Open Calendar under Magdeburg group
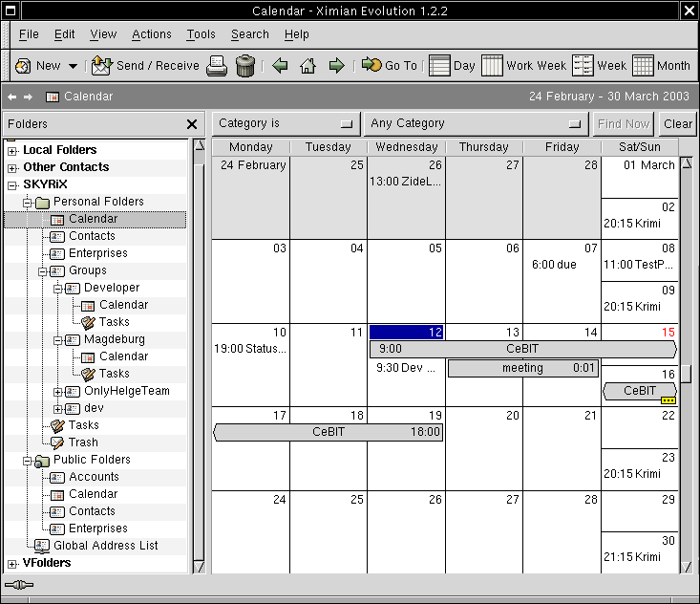Viewport: 700px width, 604px height. tap(123, 356)
